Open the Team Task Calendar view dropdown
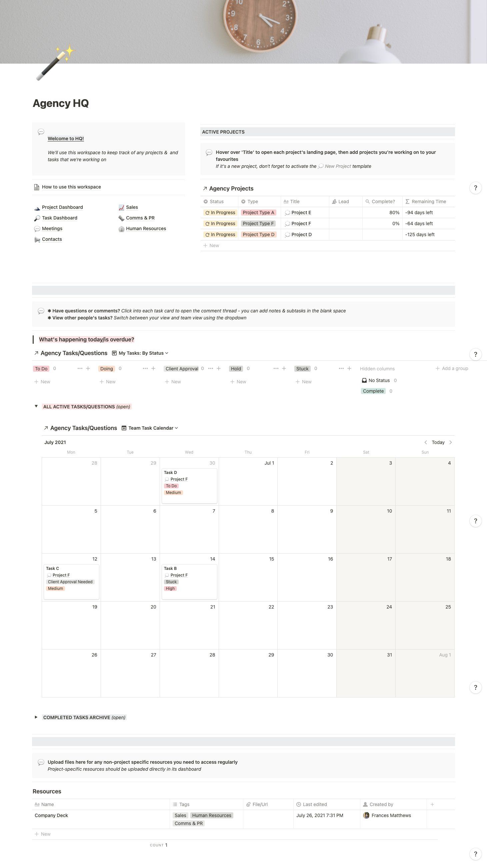Viewport: 487px width, 868px height. point(150,428)
